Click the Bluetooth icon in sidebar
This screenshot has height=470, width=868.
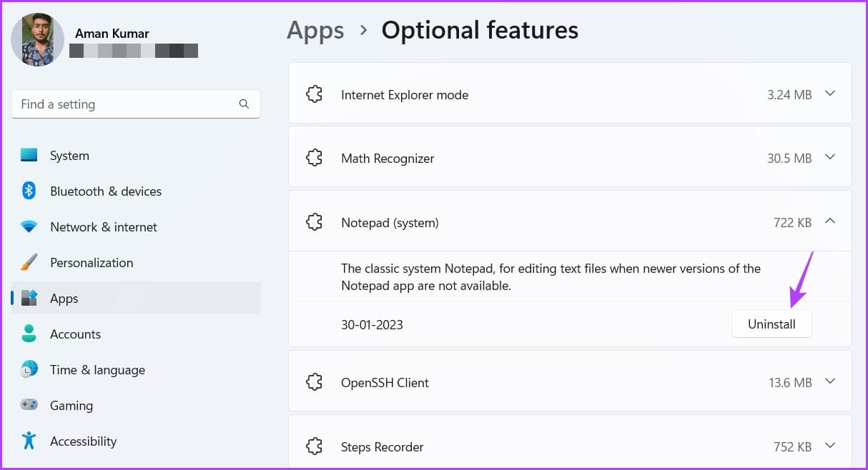pos(29,191)
